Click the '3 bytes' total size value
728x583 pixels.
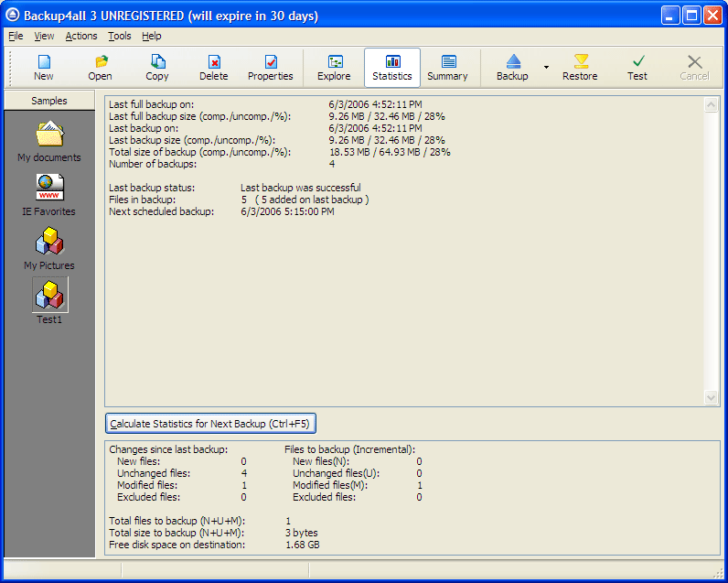(302, 533)
